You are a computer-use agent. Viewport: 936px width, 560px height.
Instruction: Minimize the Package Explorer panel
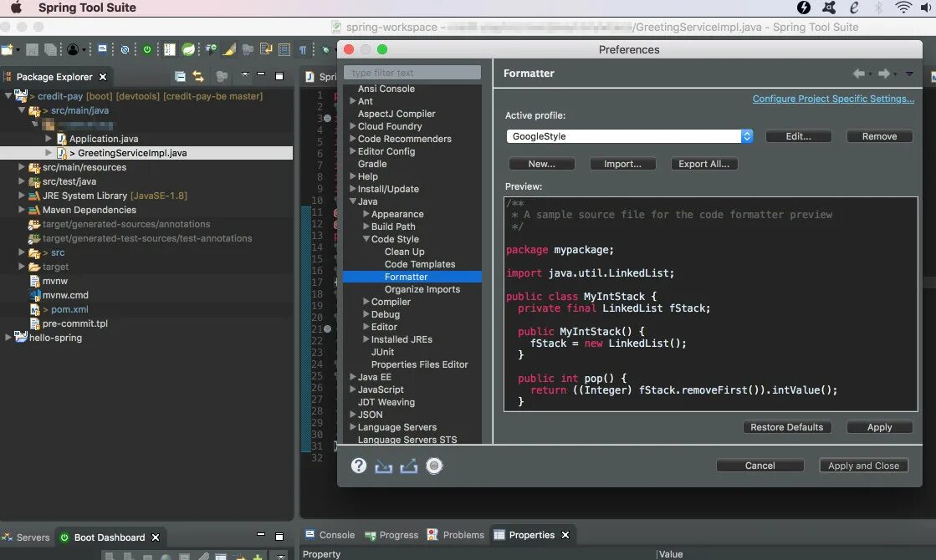pyautogui.click(x=261, y=74)
